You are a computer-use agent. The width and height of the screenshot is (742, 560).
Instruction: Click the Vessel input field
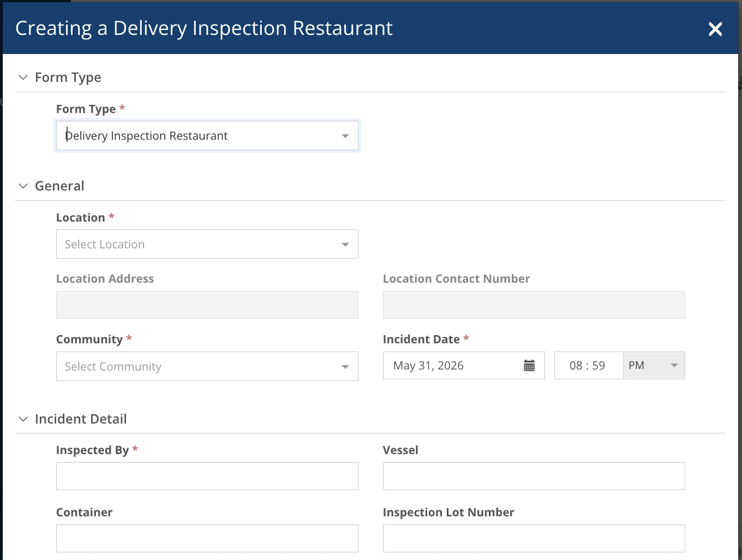tap(534, 476)
